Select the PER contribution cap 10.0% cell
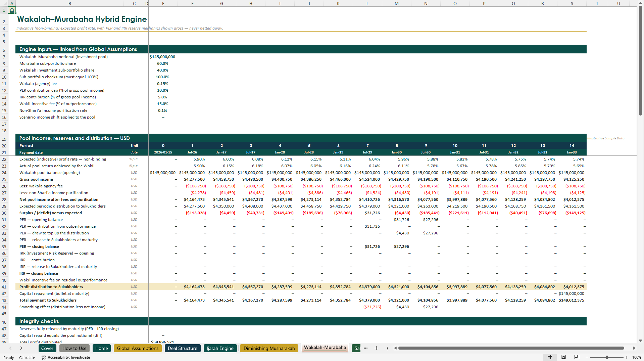The image size is (644, 361). (x=163, y=90)
